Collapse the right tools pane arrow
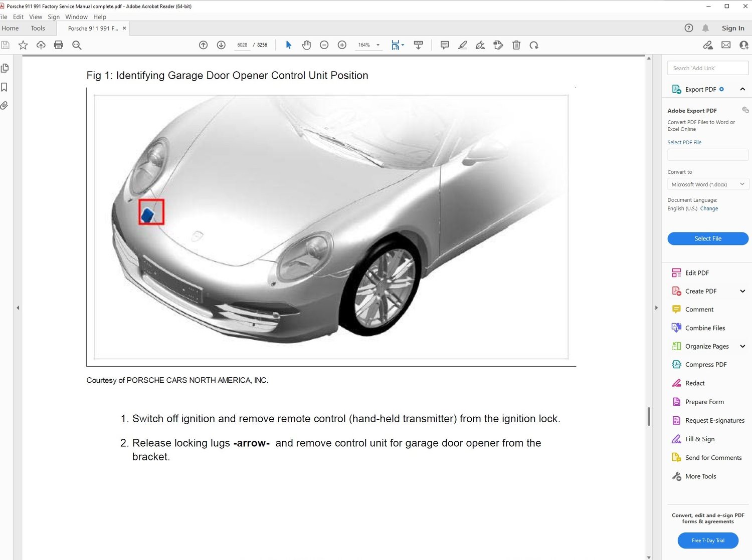 pyautogui.click(x=656, y=308)
